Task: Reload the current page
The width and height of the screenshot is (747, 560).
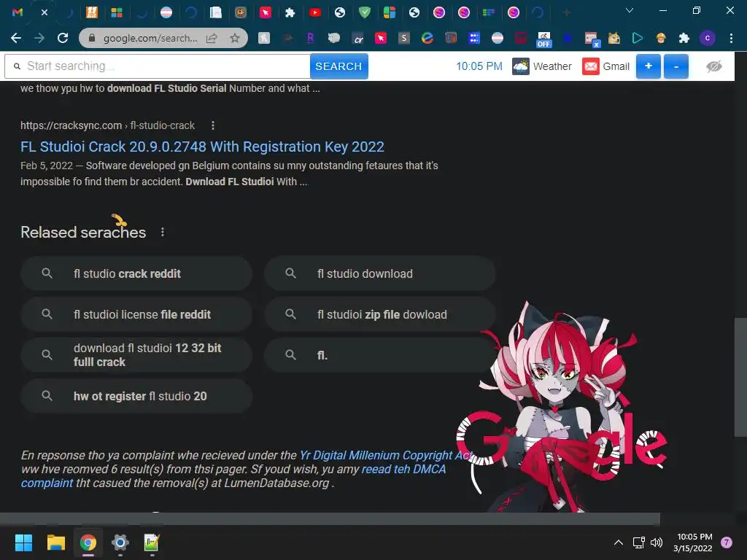Action: click(x=63, y=38)
